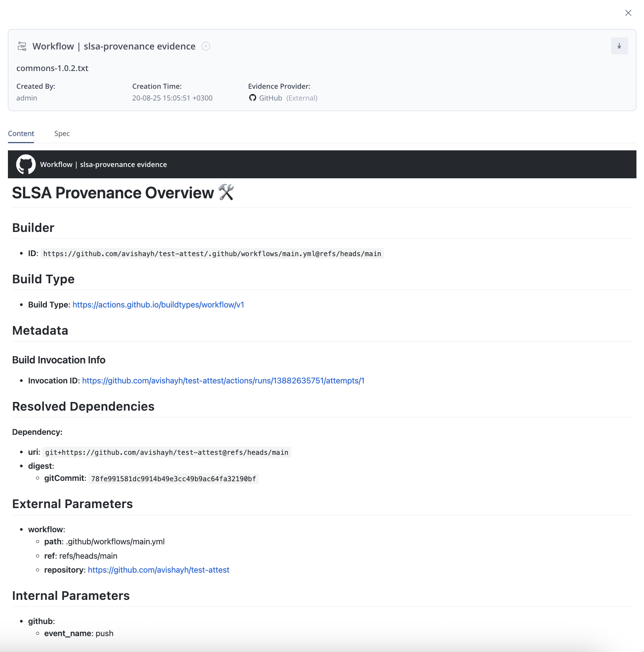
Task: Click the git+https dependency uri code
Action: (x=167, y=453)
